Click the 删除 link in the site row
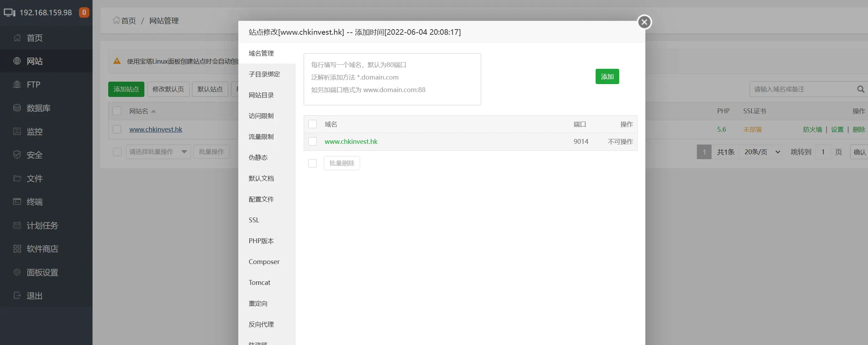868x345 pixels. (859, 130)
